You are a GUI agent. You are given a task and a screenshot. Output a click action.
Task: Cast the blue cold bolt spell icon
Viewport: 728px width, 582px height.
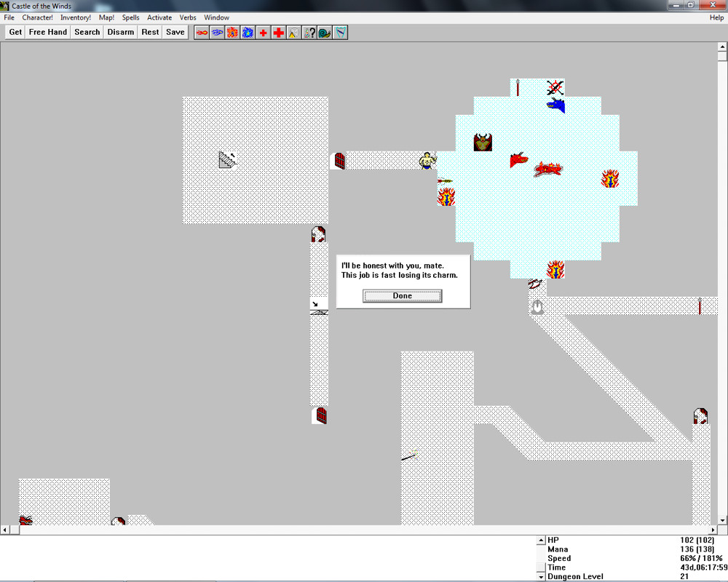[x=217, y=33]
